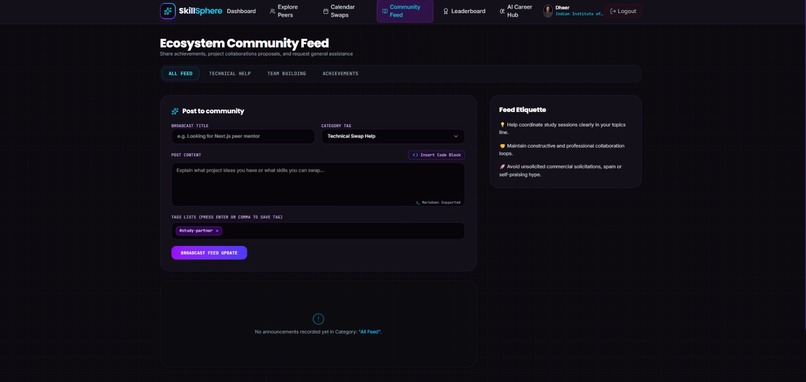Click Insert Code Block button

(x=436, y=155)
